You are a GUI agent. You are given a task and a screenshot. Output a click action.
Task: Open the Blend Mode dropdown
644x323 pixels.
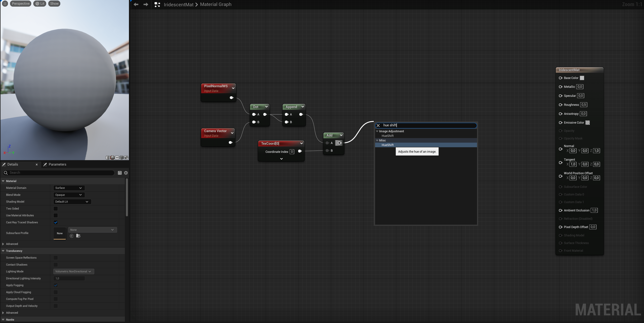tap(69, 195)
